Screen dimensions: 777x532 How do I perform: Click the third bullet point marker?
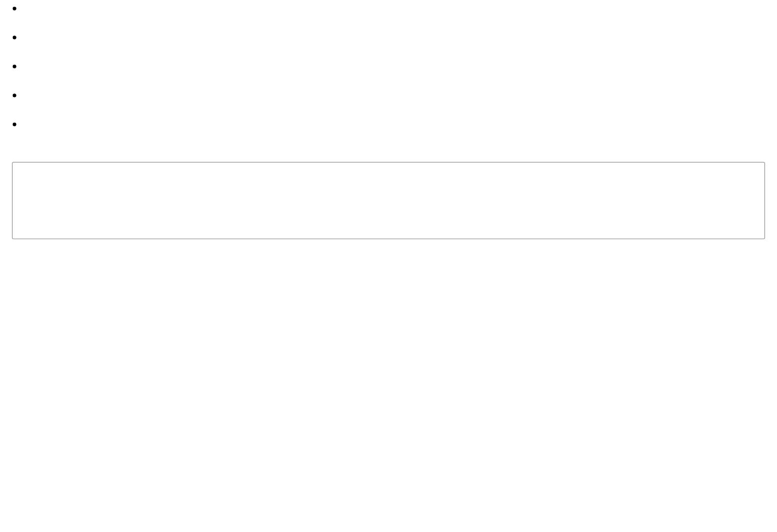14,66
